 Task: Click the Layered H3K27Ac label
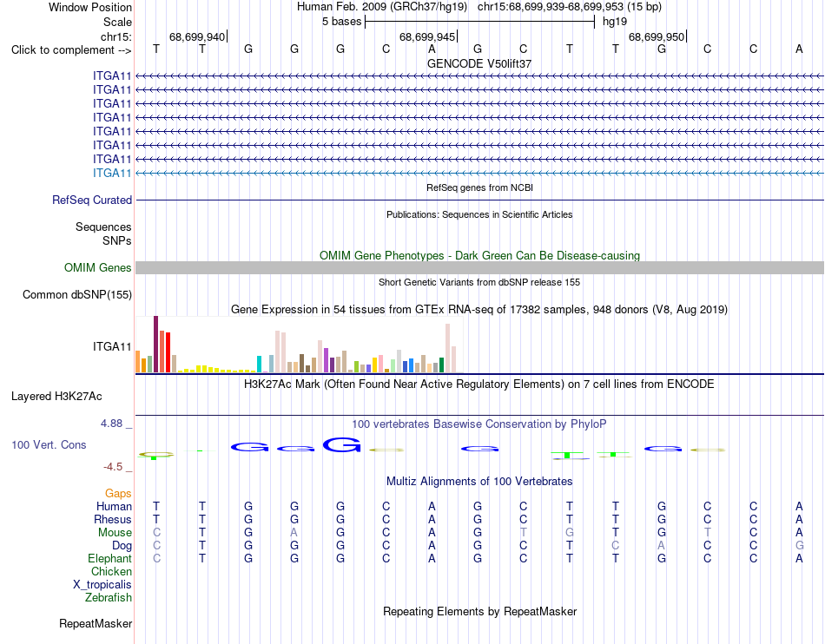56,397
